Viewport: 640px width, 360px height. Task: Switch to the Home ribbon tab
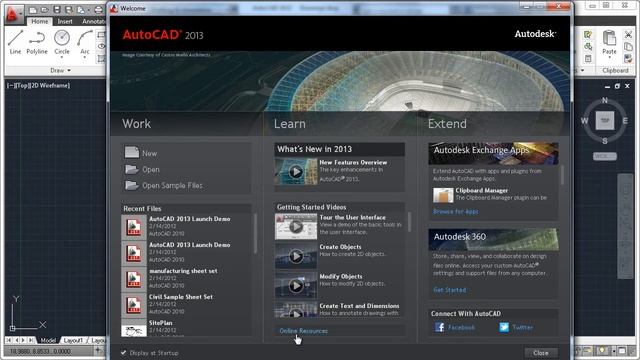tap(40, 21)
